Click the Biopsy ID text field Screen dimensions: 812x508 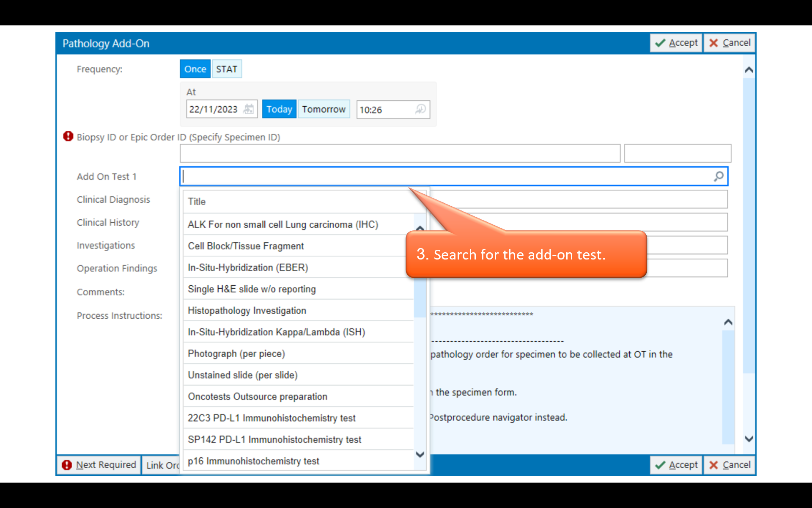[x=400, y=153]
